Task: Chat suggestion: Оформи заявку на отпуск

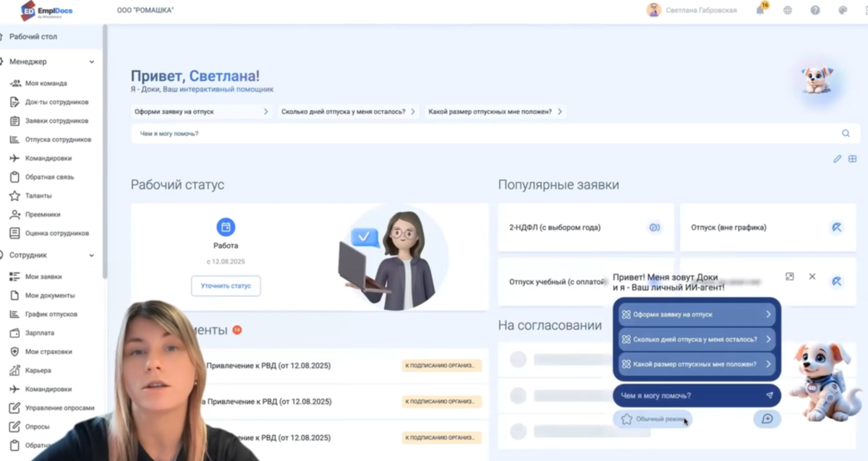Action: coord(697,315)
